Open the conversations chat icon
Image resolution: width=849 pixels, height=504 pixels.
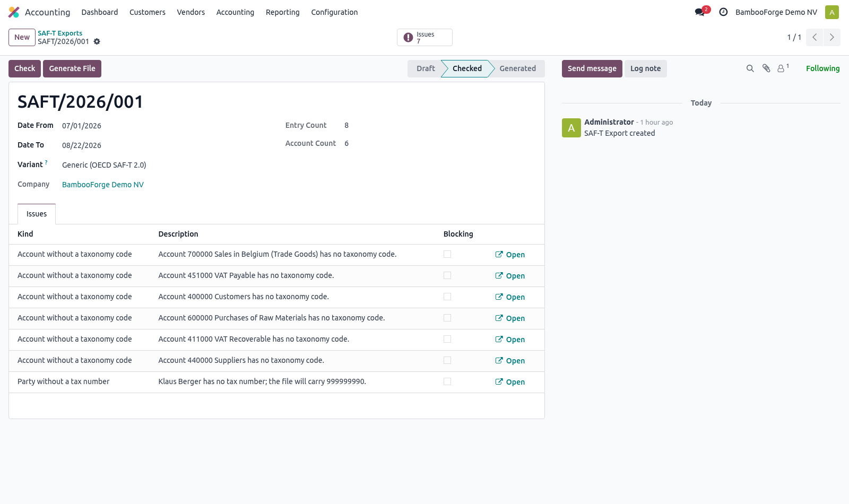(700, 12)
